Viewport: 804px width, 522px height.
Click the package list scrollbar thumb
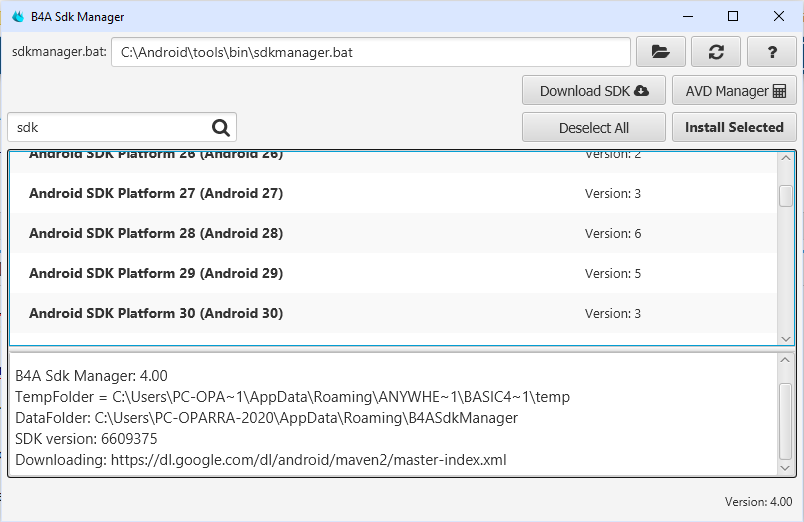coord(786,195)
